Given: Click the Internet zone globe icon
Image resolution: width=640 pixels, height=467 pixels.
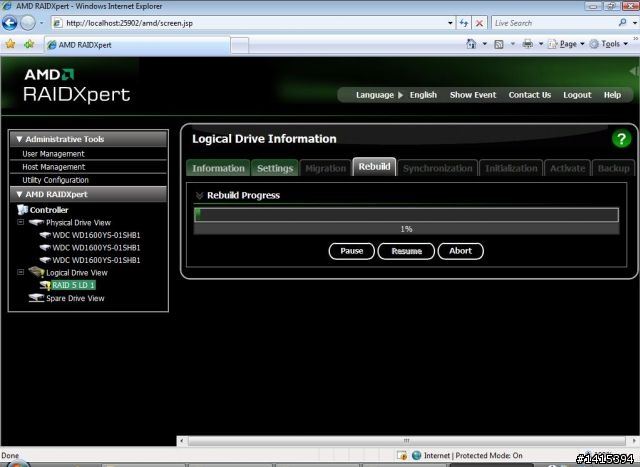Looking at the screenshot, I should [416, 455].
